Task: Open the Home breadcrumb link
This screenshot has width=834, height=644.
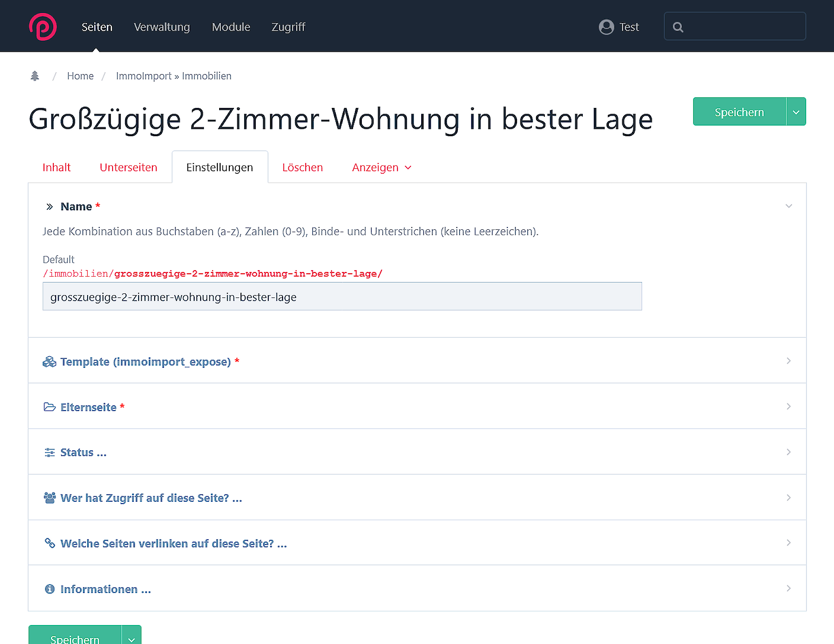Action: tap(80, 76)
